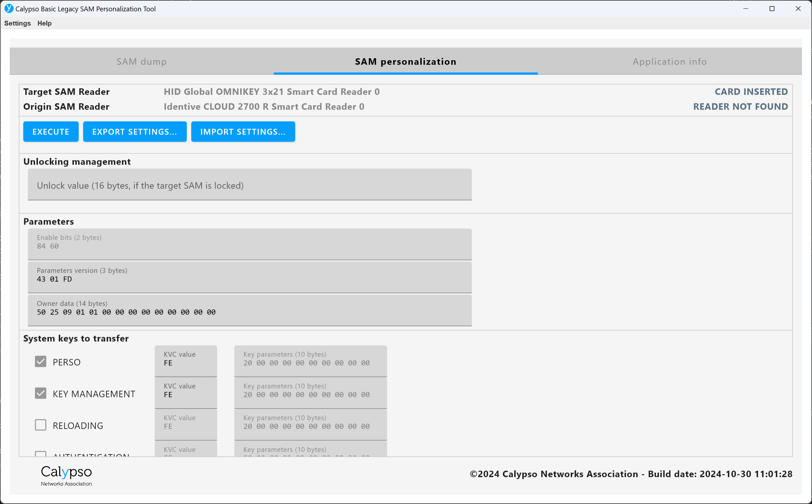
Task: Switch to the SAM dump tab
Action: pyautogui.click(x=142, y=62)
